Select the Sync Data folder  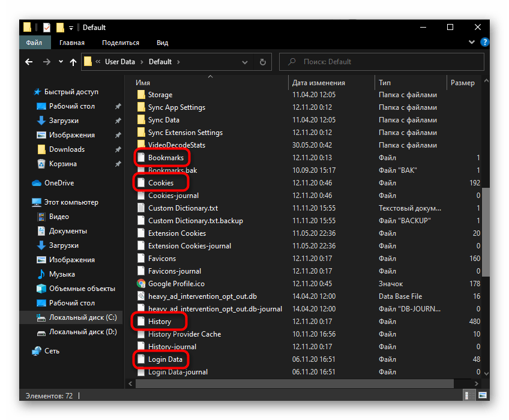[164, 120]
